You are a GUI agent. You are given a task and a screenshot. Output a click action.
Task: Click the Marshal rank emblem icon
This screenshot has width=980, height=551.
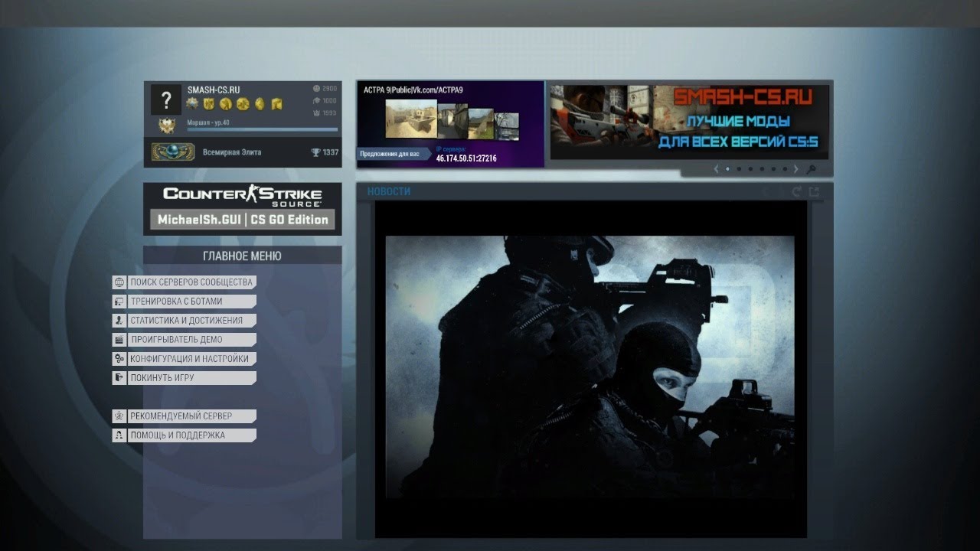pyautogui.click(x=166, y=127)
